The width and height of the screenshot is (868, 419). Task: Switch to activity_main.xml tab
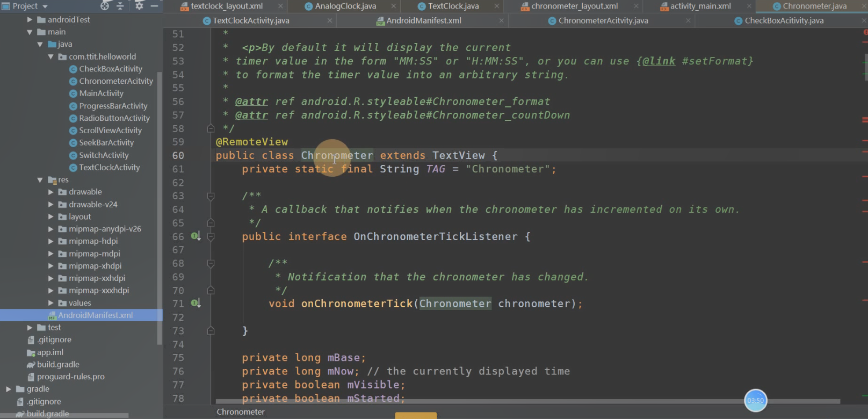[700, 6]
